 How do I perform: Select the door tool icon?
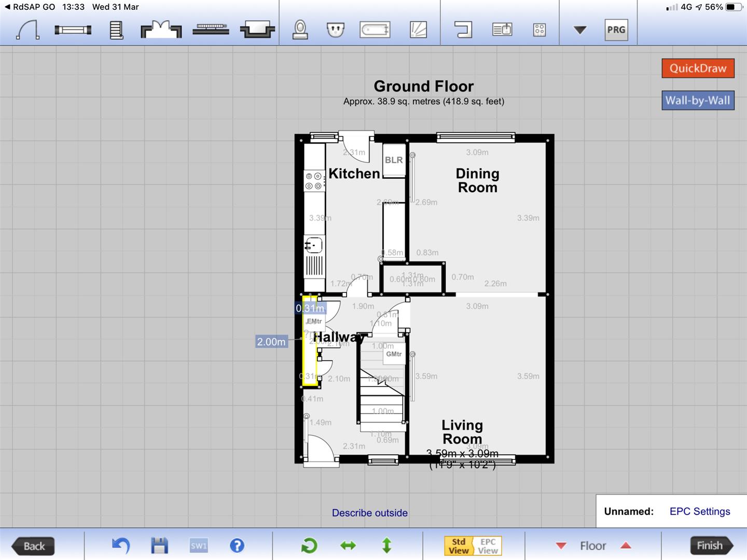point(28,30)
